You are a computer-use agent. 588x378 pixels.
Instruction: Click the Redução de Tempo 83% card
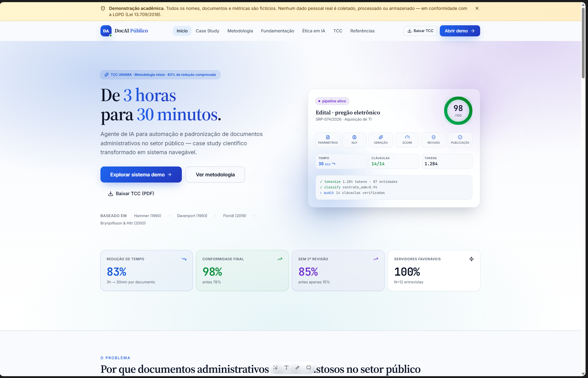146,270
